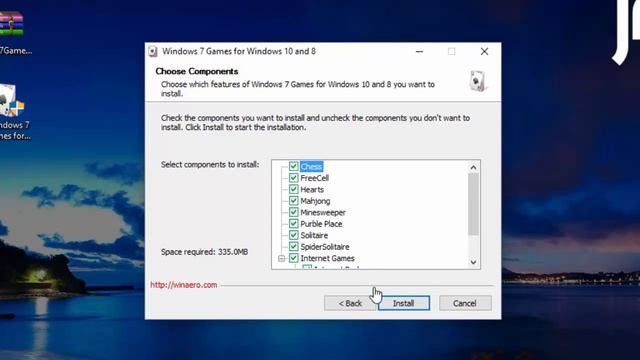
Task: Uncheck the SpiderSolitaire checkbox
Action: tap(293, 246)
